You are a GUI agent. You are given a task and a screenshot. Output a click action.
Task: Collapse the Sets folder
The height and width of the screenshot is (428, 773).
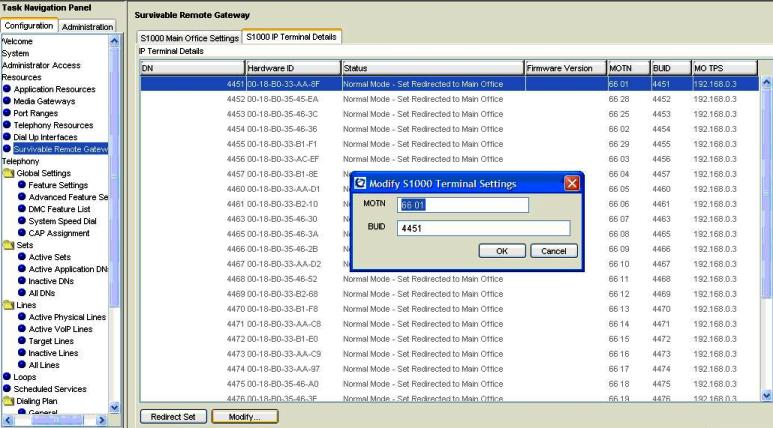[8, 244]
